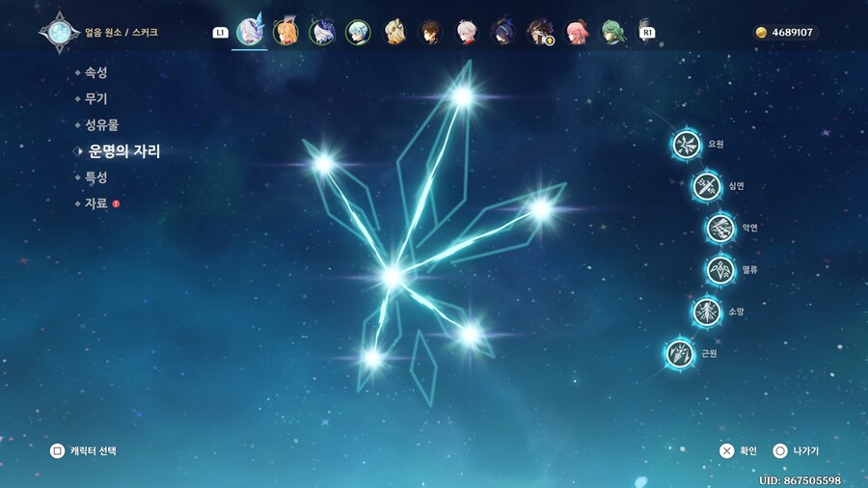The width and height of the screenshot is (868, 488).
Task: Click the Mora amount 4689107
Action: (792, 33)
